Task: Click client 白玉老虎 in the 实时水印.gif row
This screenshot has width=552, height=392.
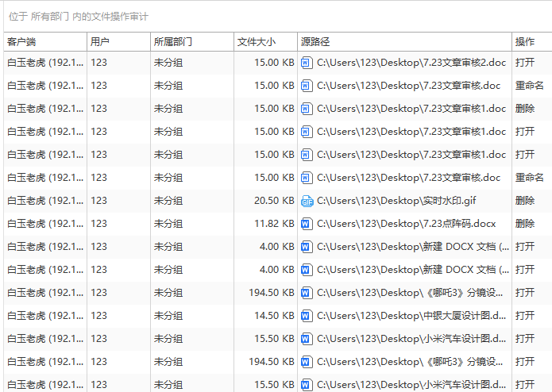Action: (x=45, y=201)
